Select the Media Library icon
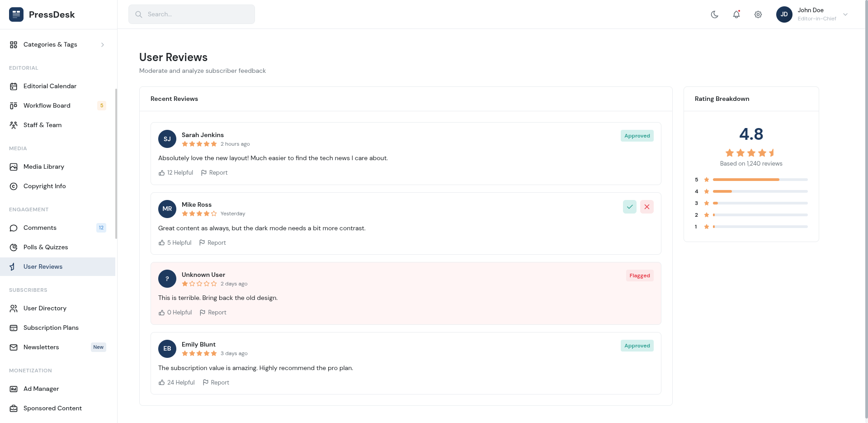Viewport: 868px width, 423px height. 14,166
